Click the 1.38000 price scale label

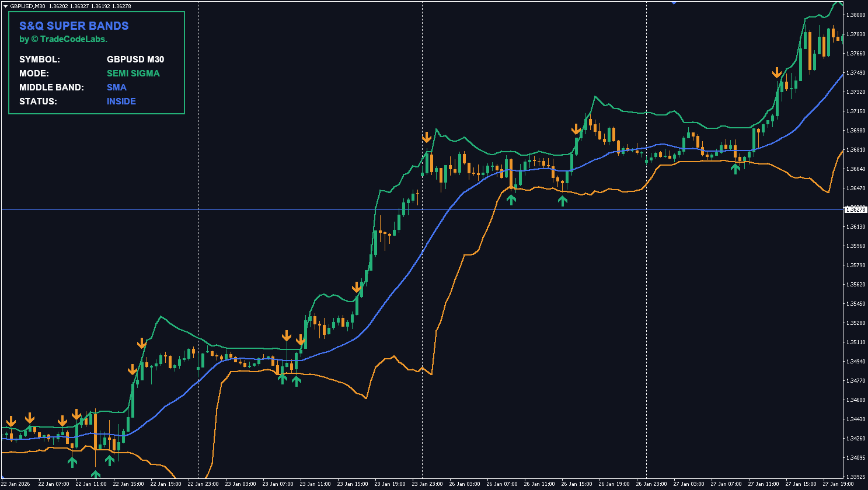[855, 15]
